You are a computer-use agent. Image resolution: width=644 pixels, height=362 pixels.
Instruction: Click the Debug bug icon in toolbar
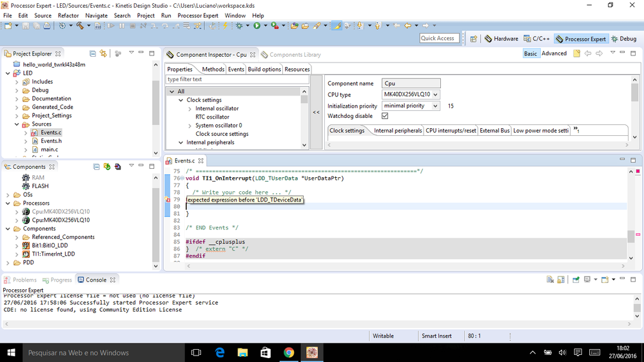(x=239, y=26)
